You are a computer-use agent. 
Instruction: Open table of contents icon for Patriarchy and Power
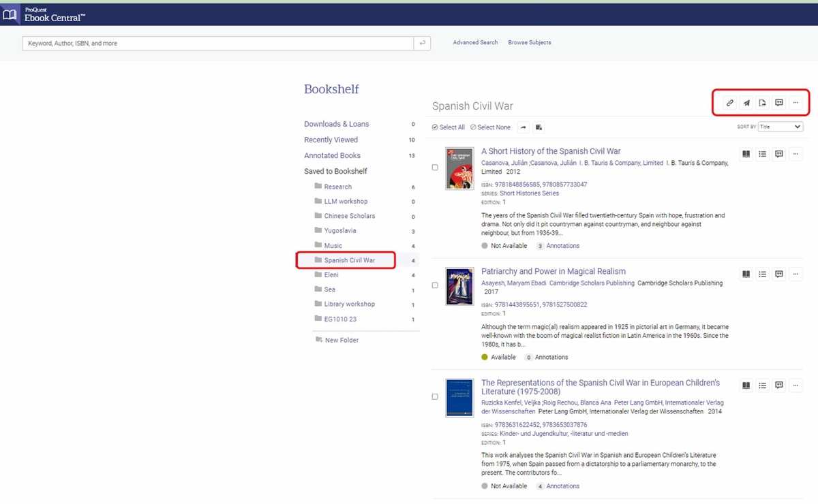coord(763,274)
